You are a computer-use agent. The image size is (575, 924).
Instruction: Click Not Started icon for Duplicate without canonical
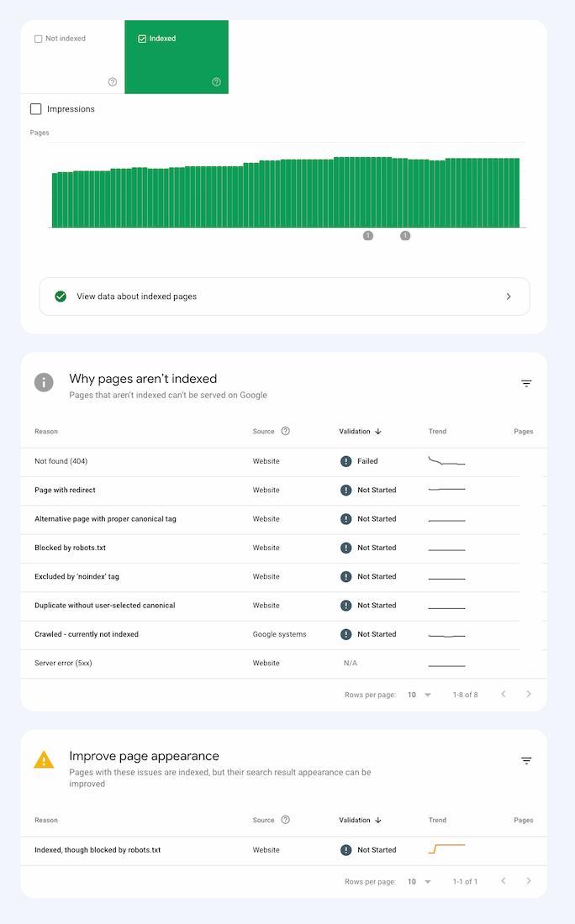coord(346,606)
